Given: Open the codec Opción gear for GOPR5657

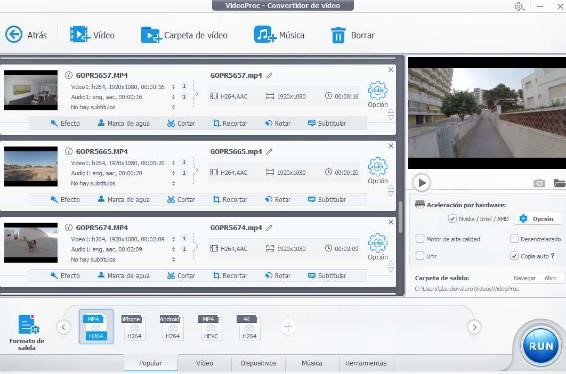Looking at the screenshot, I should (378, 90).
